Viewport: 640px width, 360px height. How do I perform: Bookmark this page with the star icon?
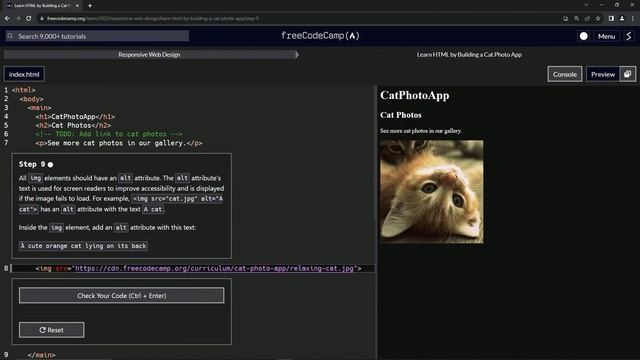tap(598, 18)
